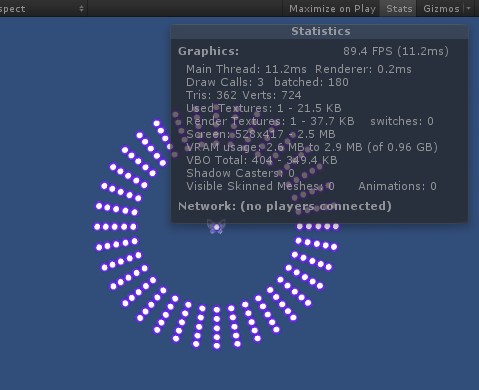
Task: Open the Gizmos dropdown arrow
Action: [469, 8]
